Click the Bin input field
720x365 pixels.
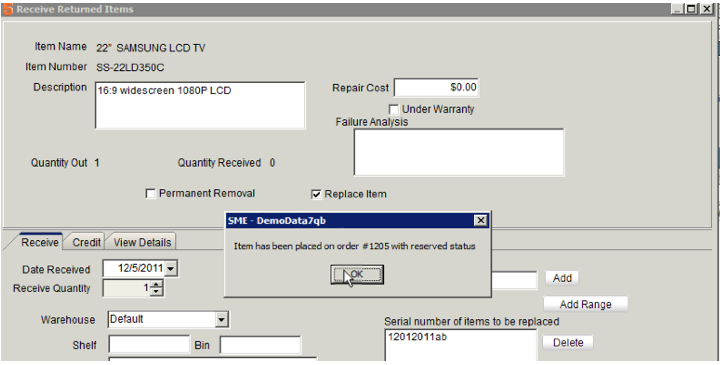coord(260,345)
